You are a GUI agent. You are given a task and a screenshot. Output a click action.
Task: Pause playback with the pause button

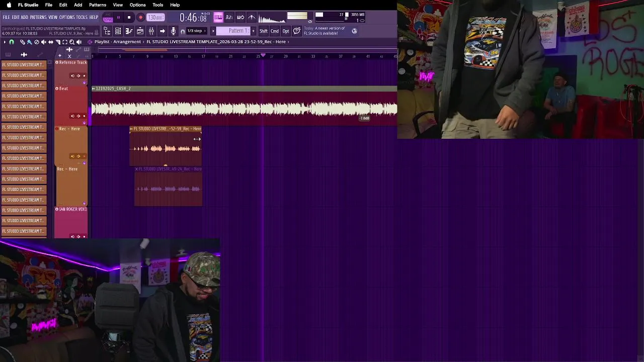(118, 18)
